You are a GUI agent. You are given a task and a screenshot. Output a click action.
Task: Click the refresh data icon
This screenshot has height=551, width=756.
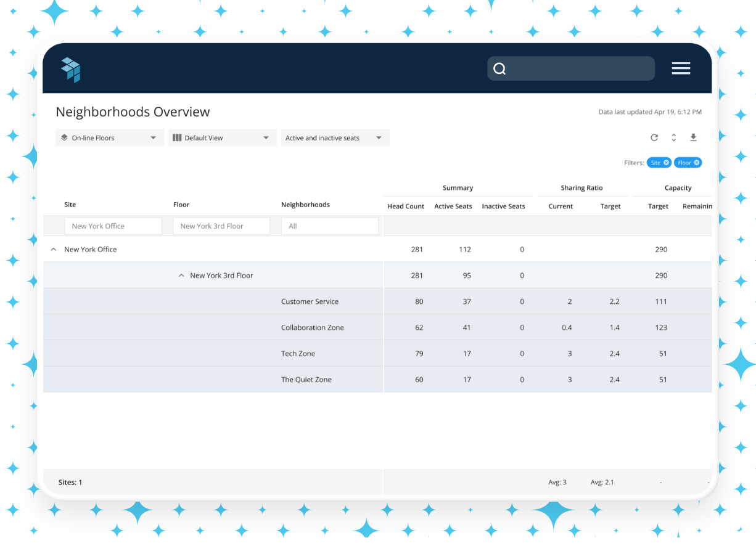pyautogui.click(x=654, y=137)
